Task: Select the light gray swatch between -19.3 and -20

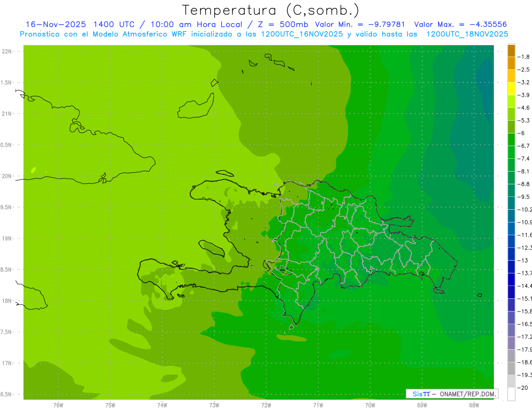Action: 511,381
